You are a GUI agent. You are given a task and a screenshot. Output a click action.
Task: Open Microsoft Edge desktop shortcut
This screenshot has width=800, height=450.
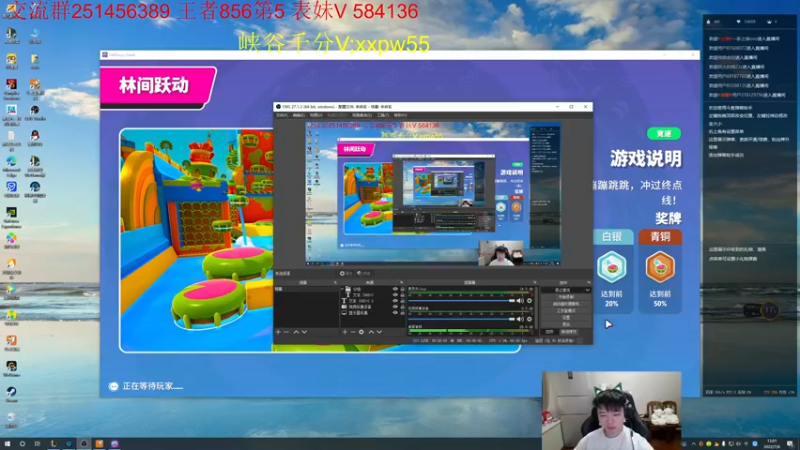pos(11,165)
